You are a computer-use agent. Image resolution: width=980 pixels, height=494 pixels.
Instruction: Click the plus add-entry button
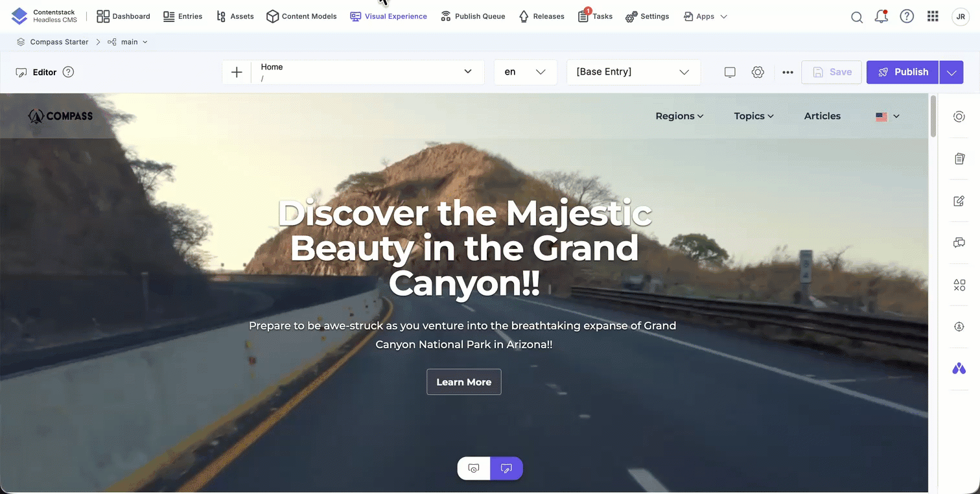point(237,72)
